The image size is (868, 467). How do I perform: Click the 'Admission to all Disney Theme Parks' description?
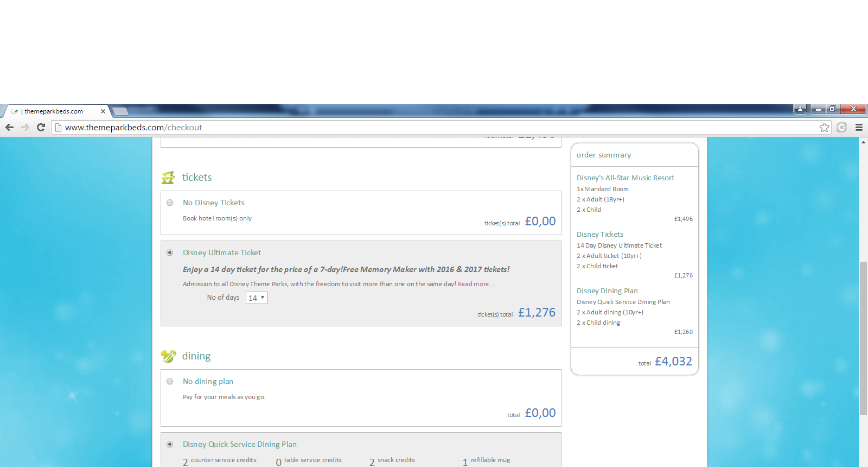[x=319, y=284]
